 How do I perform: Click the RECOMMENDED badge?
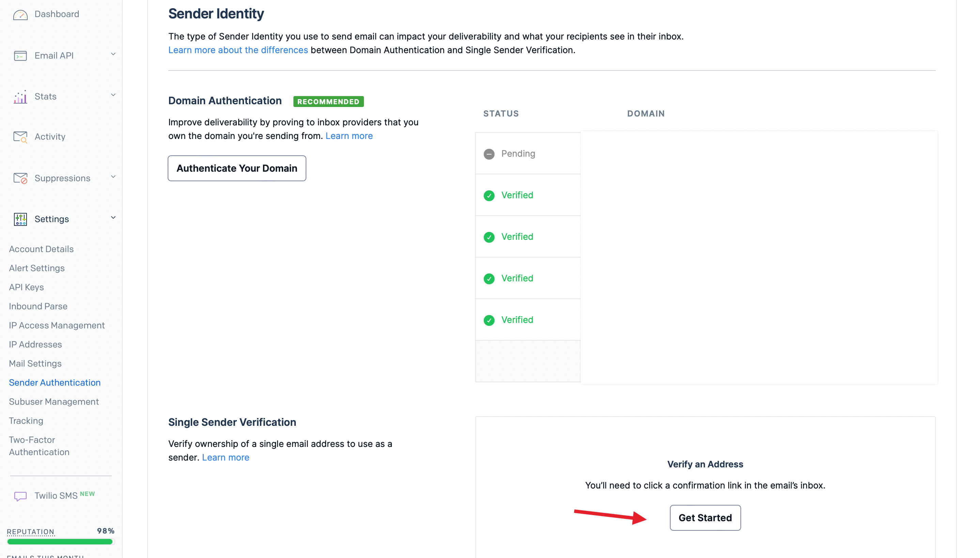[328, 102]
